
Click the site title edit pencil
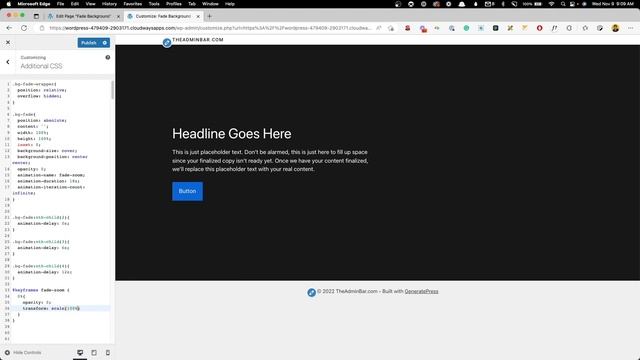click(x=167, y=42)
